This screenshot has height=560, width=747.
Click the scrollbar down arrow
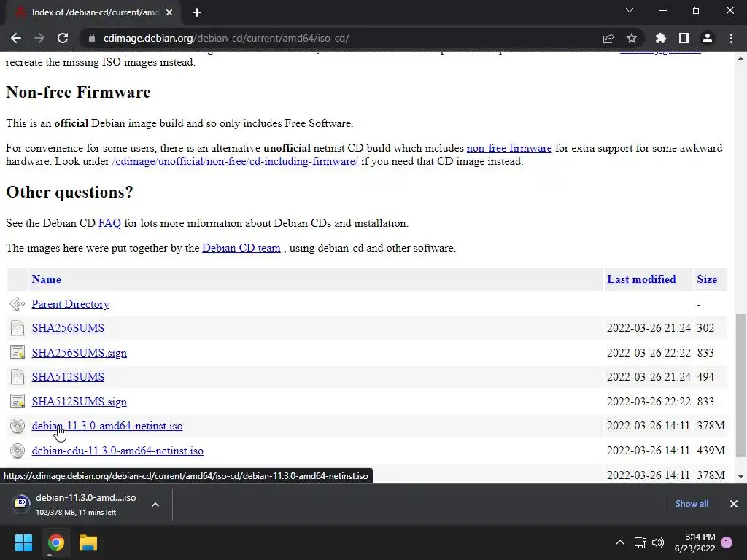[x=740, y=477]
